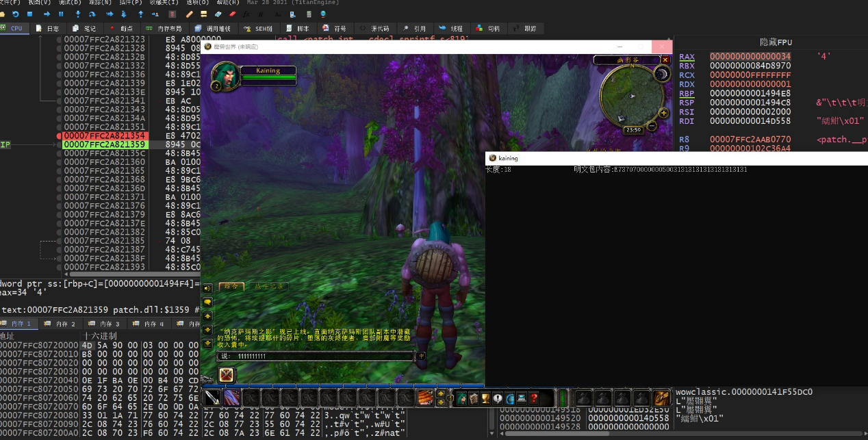Click the moon day-night indicator on minimap
Image resolution: width=868 pixels, height=440 pixels.
[x=661, y=74]
